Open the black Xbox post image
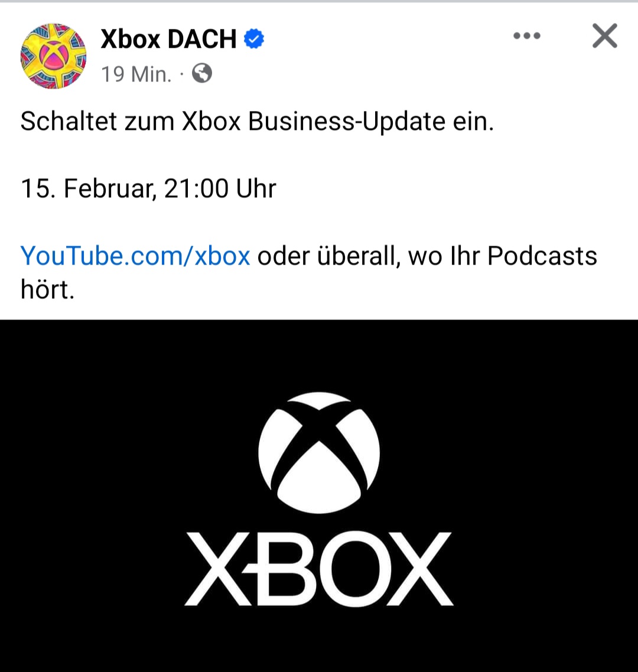638x672 pixels. (319, 496)
